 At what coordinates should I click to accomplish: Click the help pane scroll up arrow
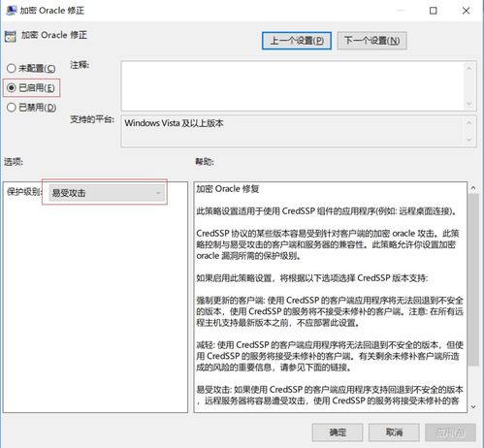click(x=473, y=188)
